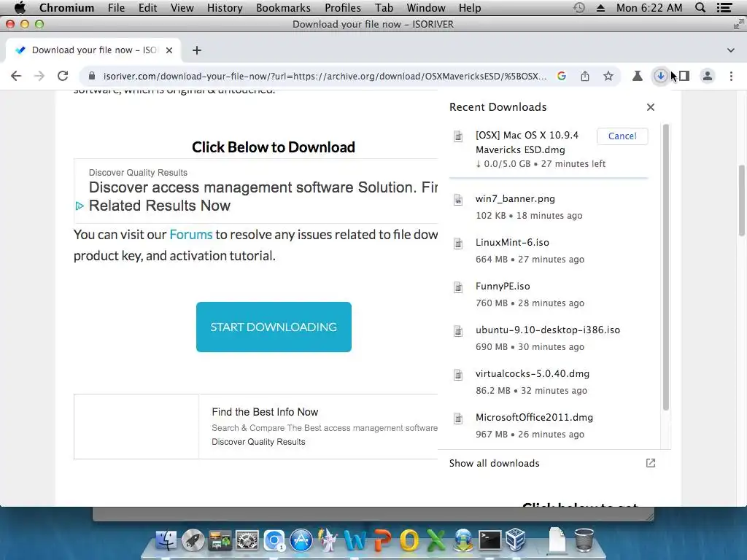The height and width of the screenshot is (560, 747).
Task: Open a new tab with plus
Action: click(197, 50)
